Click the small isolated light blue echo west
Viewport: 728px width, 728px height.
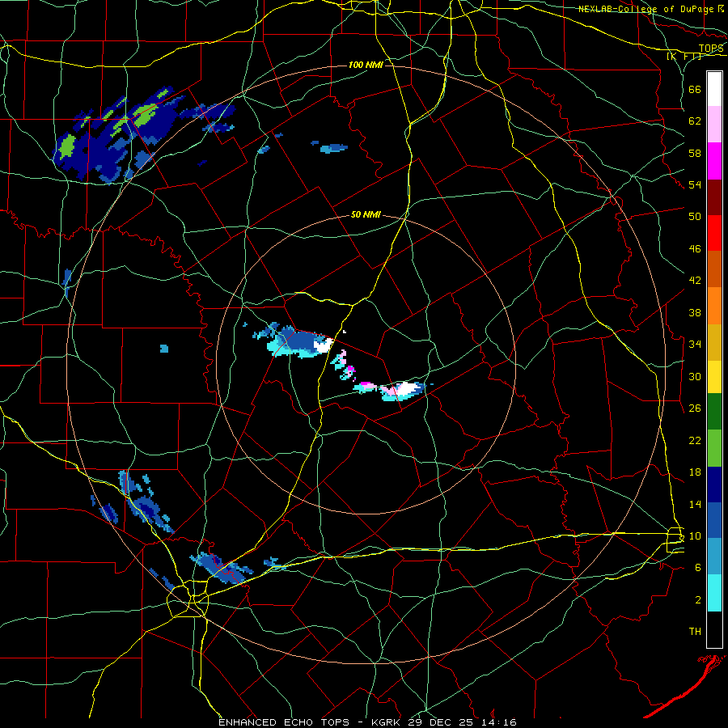click(164, 349)
